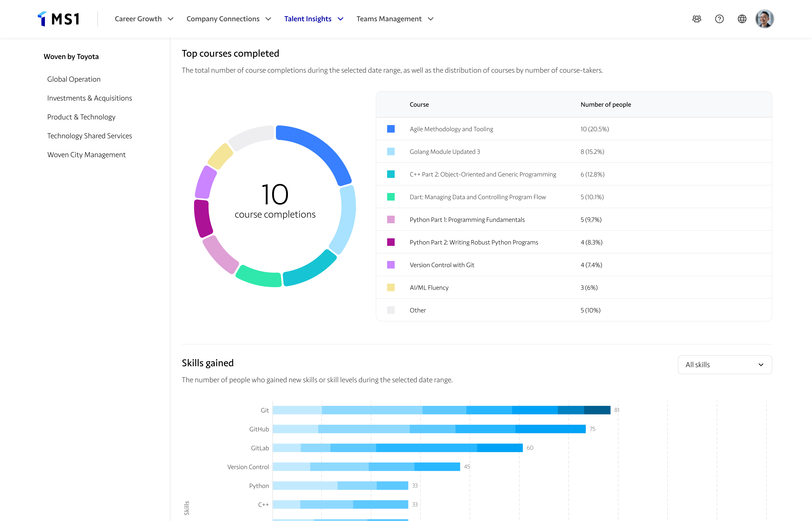Click the MS1 logo
The height and width of the screenshot is (521, 812).
click(x=58, y=19)
